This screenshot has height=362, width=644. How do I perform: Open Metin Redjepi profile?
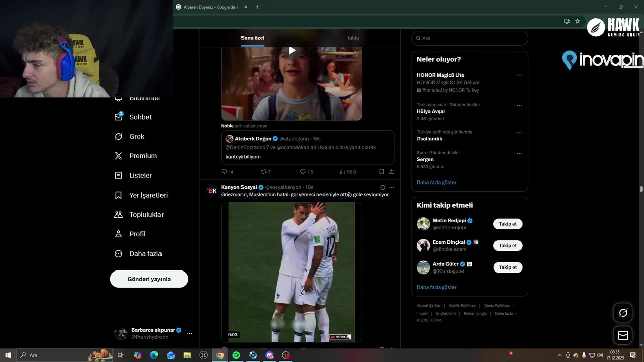tap(449, 221)
